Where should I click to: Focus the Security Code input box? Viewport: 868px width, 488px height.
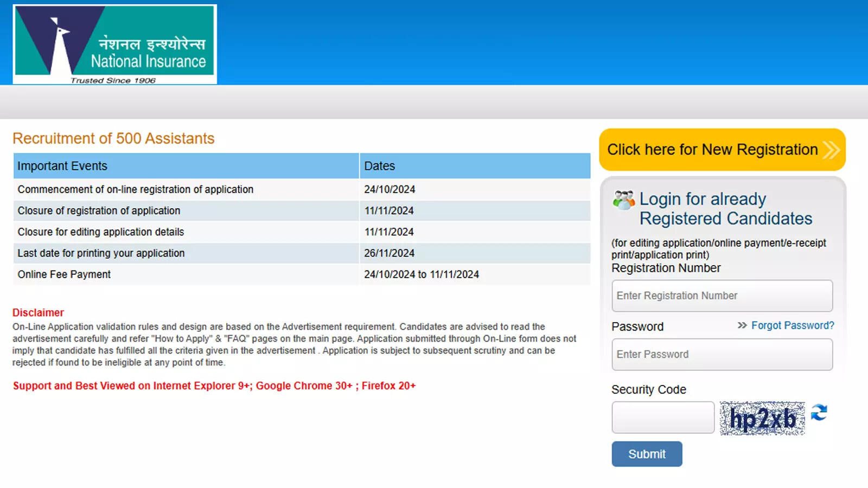coord(663,417)
